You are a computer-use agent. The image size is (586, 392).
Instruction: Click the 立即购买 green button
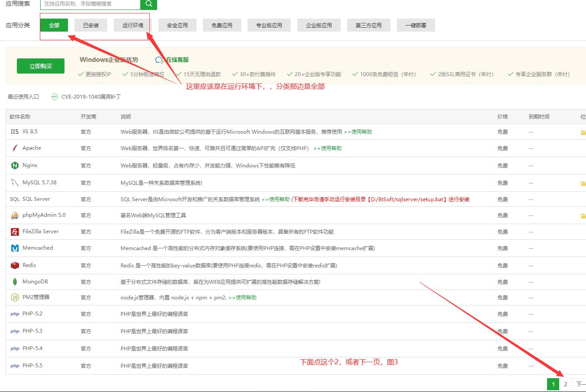(41, 66)
